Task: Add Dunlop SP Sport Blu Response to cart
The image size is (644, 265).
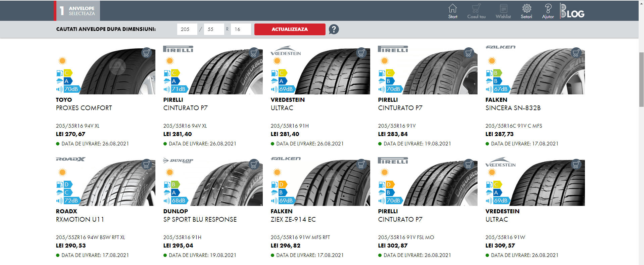Action: [x=254, y=164]
